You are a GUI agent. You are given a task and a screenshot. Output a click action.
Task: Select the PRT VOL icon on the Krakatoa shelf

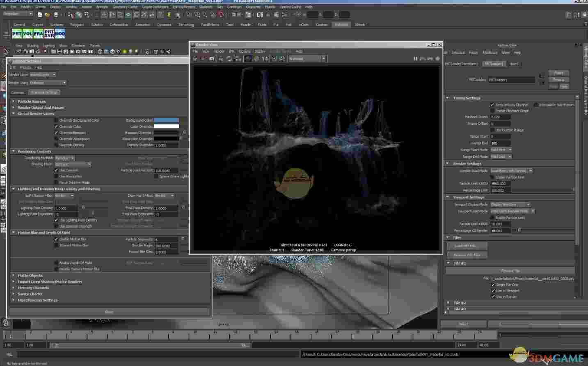(27, 34)
